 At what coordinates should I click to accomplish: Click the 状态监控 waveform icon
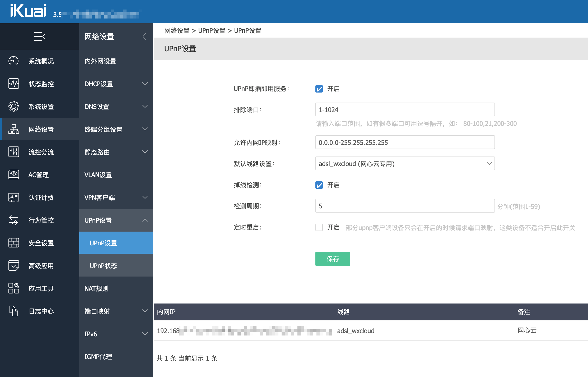point(13,84)
